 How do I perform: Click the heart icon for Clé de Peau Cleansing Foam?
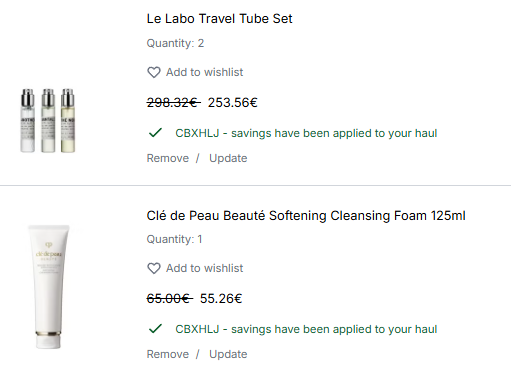(x=154, y=268)
